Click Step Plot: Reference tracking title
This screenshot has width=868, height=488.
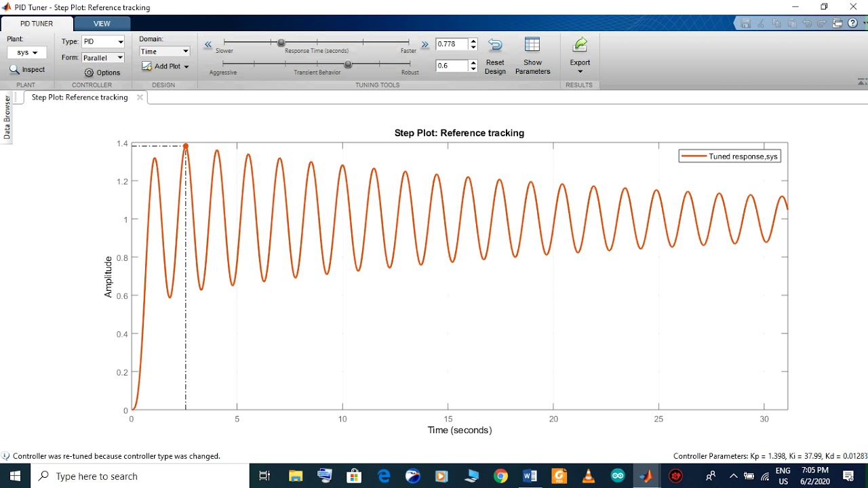pyautogui.click(x=459, y=133)
